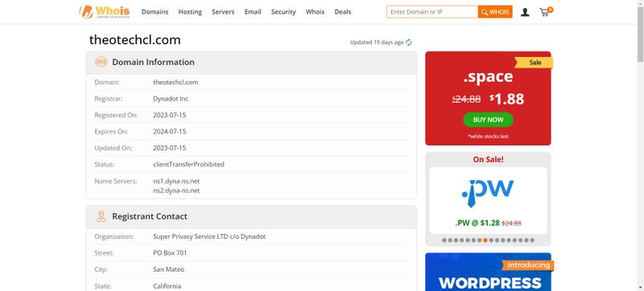The image size is (644, 291).
Task: Click the page vertical scrollbar thumb
Action: [x=640, y=35]
